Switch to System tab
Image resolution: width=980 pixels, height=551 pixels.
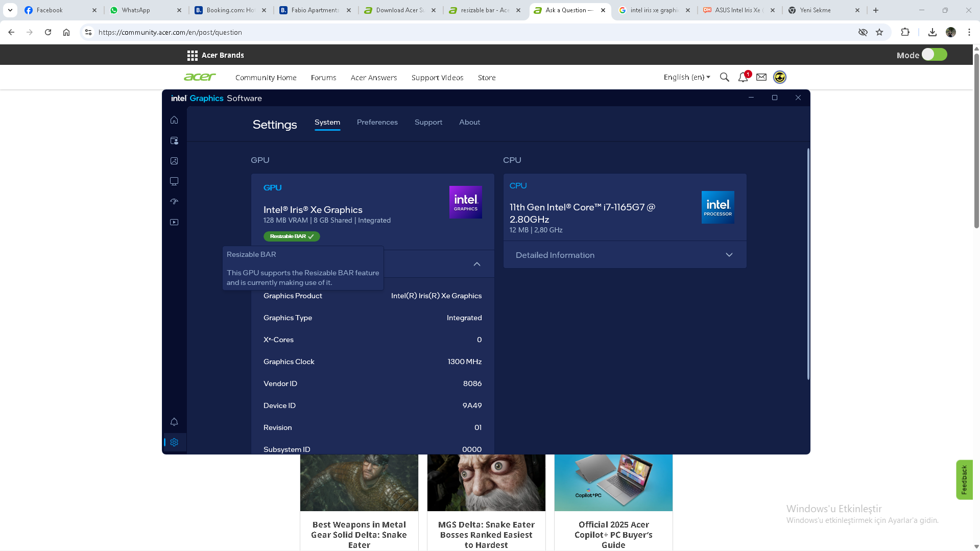(327, 122)
